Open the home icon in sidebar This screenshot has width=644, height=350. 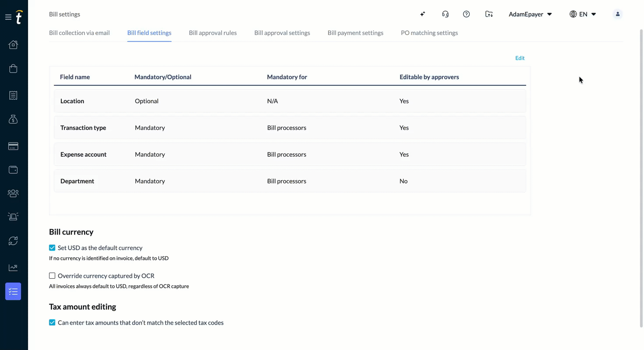[13, 45]
